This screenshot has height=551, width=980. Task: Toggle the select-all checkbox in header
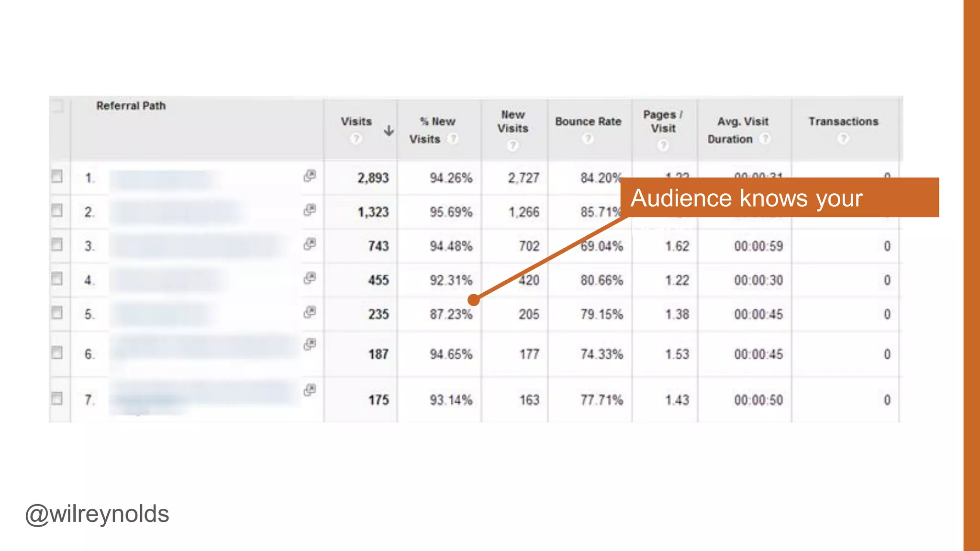[x=57, y=106]
